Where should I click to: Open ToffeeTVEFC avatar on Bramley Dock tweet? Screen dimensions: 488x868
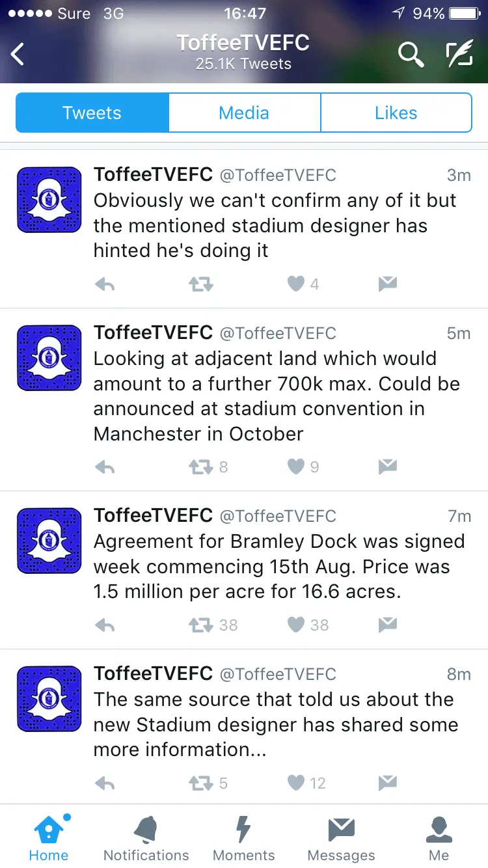click(x=49, y=541)
